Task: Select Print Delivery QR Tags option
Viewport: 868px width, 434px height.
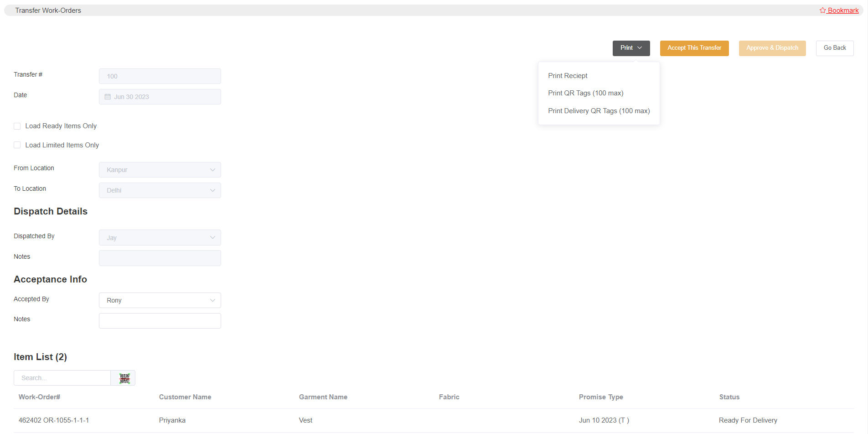Action: tap(599, 111)
